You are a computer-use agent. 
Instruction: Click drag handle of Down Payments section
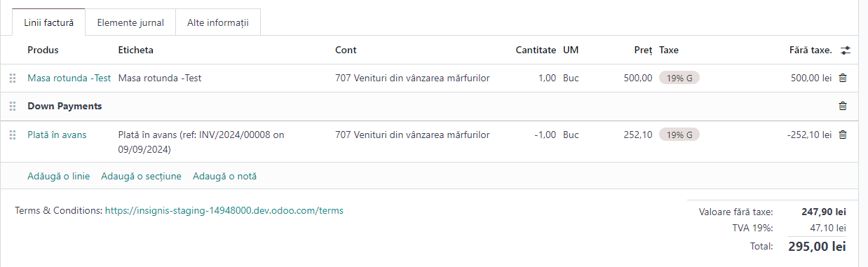click(x=13, y=107)
